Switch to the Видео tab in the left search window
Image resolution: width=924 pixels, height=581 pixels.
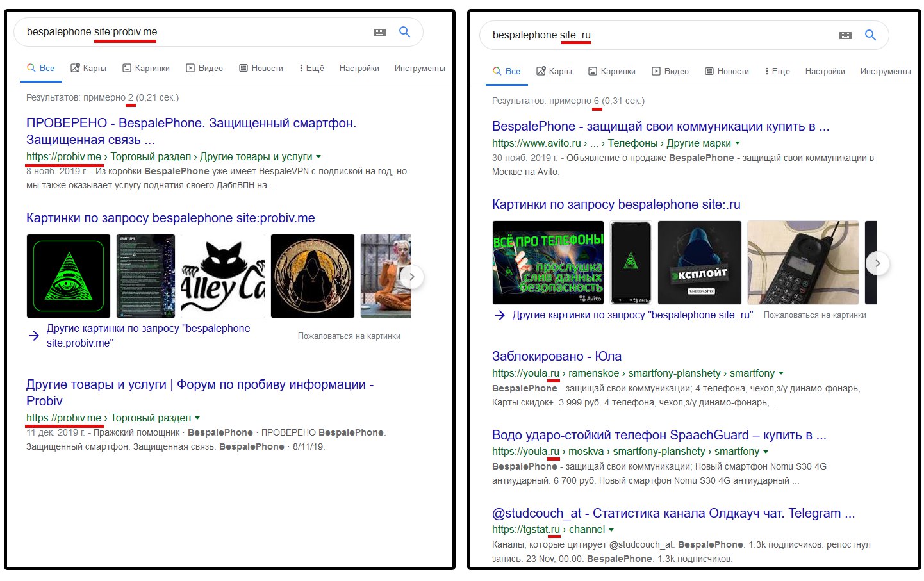(204, 68)
